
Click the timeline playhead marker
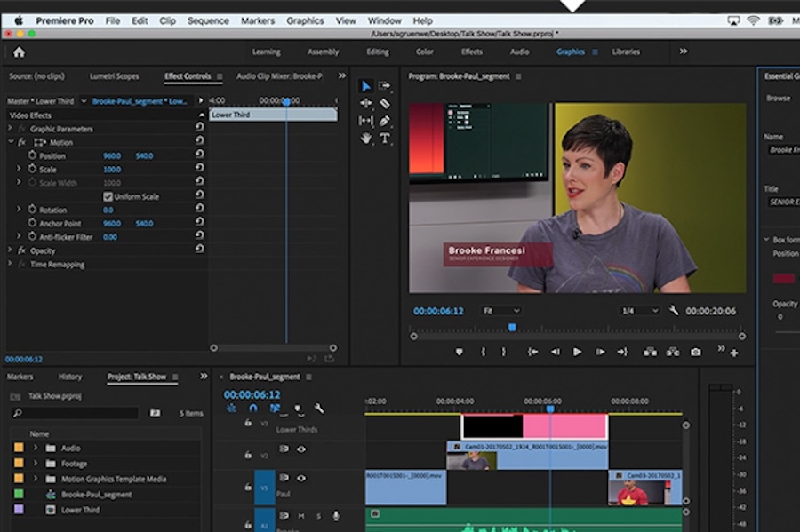(x=550, y=409)
